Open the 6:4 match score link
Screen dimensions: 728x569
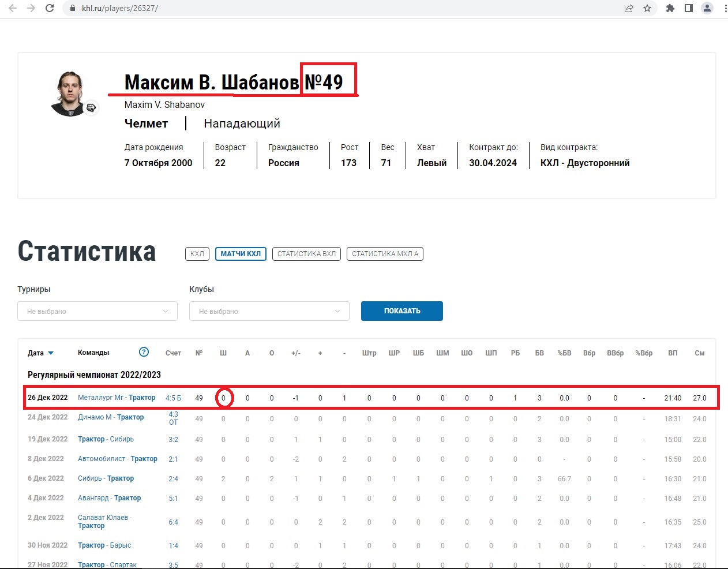click(x=173, y=522)
